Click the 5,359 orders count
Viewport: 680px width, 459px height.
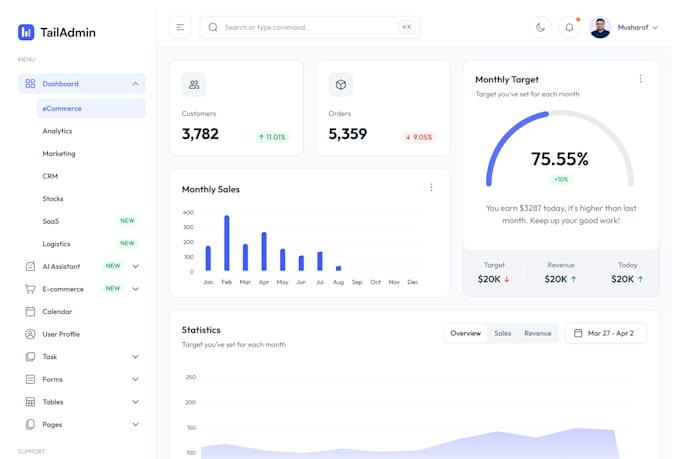348,134
